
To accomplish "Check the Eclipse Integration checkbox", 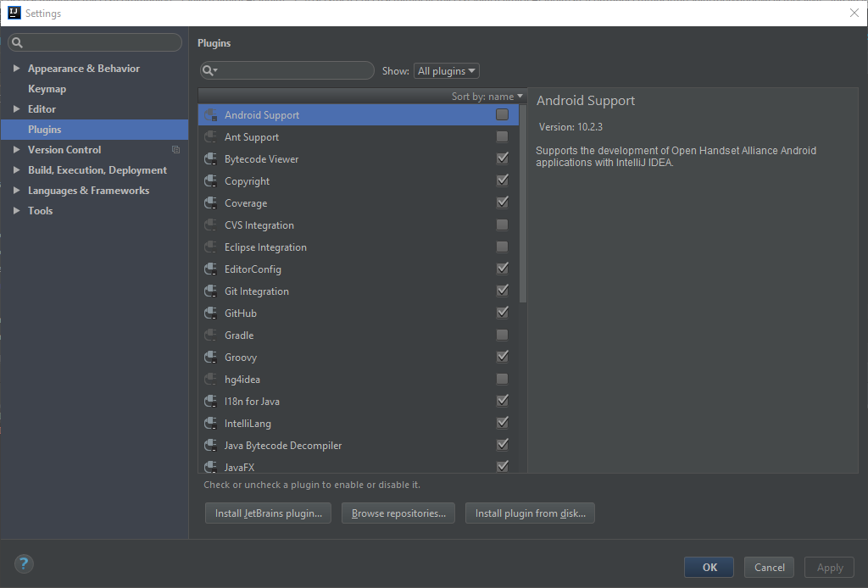I will 502,247.
